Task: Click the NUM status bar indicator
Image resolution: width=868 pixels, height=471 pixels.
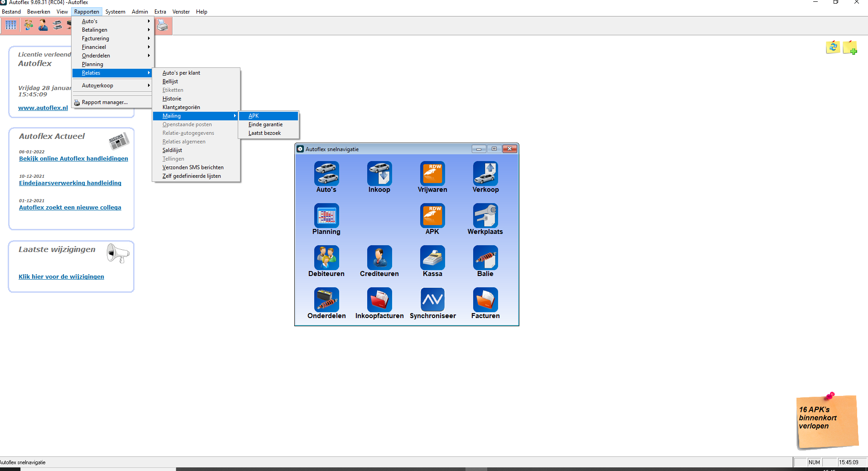Action: pyautogui.click(x=814, y=462)
